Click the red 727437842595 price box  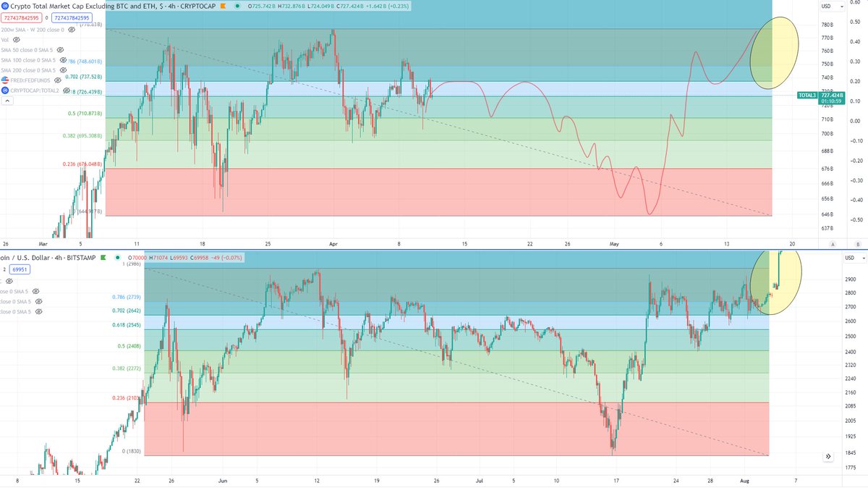(x=21, y=17)
